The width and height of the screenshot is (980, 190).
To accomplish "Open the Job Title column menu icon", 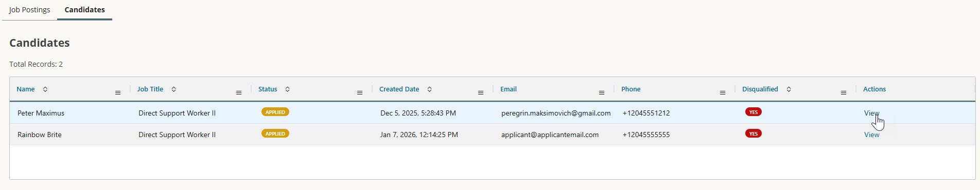I will coord(239,92).
